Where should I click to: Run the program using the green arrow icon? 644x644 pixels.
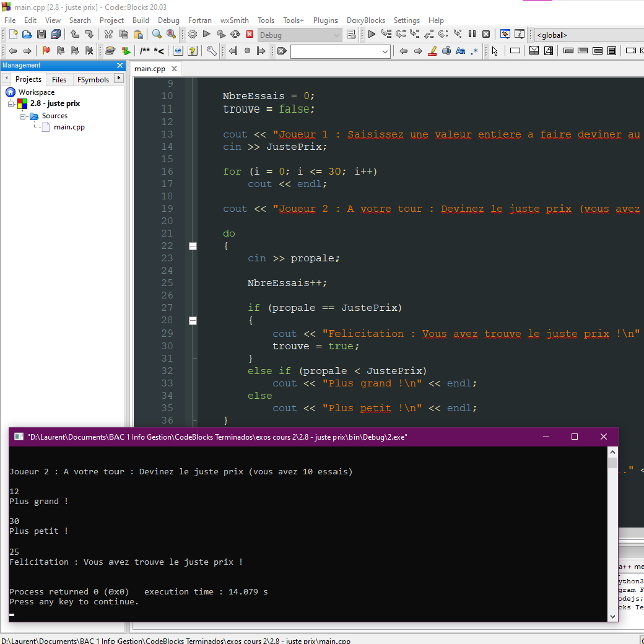pos(207,34)
